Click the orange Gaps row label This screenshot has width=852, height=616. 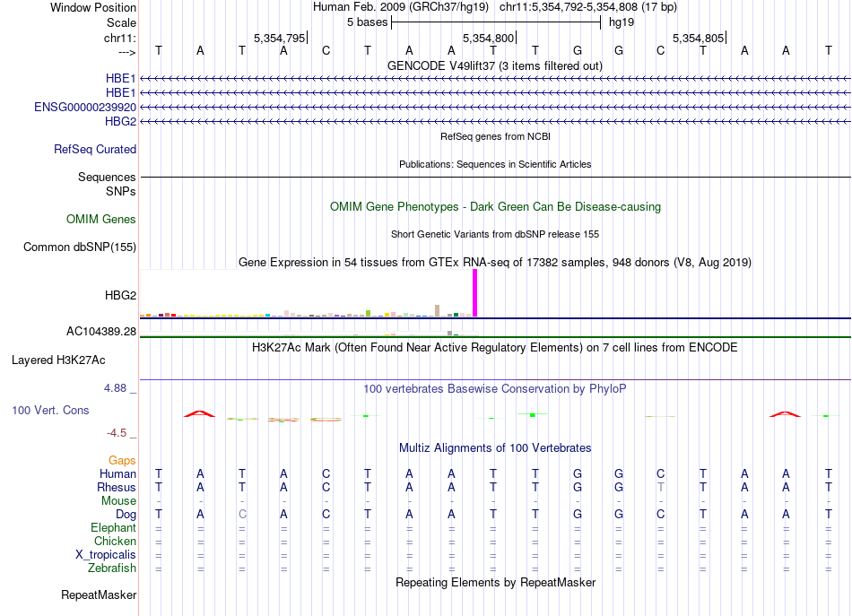(x=122, y=461)
